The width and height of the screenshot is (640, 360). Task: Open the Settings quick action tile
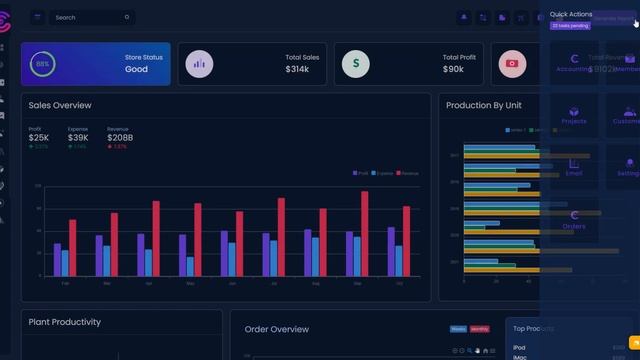[x=623, y=167]
